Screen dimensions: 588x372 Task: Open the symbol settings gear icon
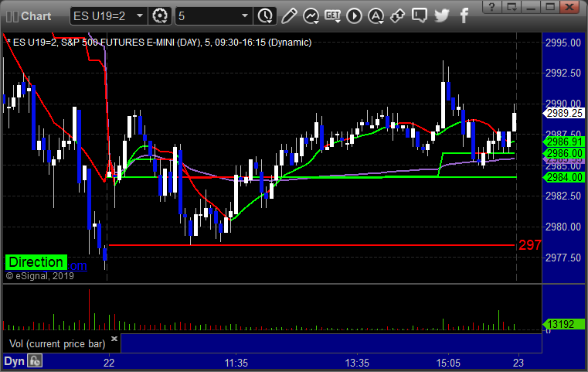click(x=160, y=16)
